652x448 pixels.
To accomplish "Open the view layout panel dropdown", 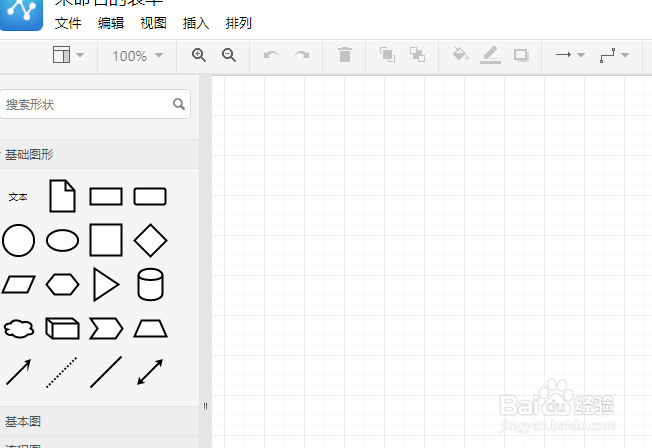I will 68,55.
